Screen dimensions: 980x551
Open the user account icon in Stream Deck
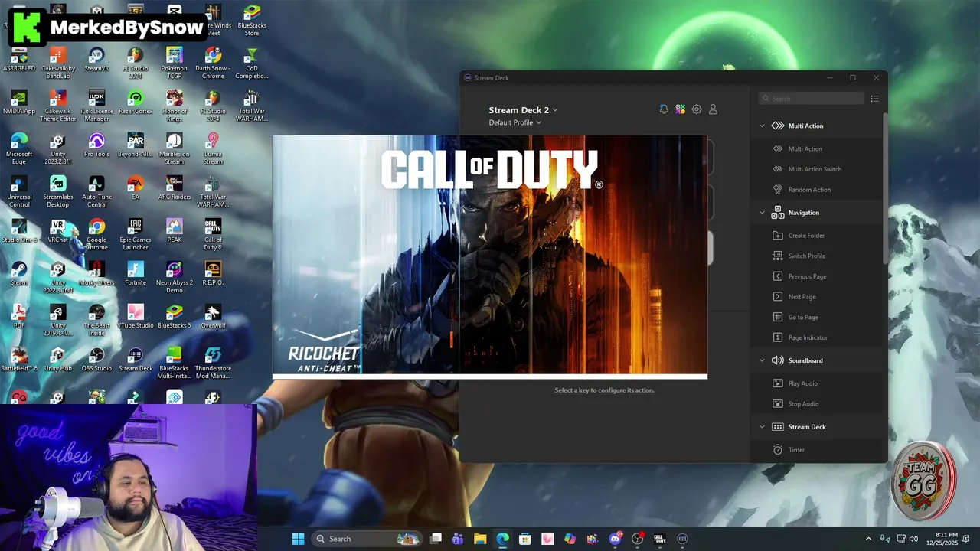pyautogui.click(x=713, y=109)
